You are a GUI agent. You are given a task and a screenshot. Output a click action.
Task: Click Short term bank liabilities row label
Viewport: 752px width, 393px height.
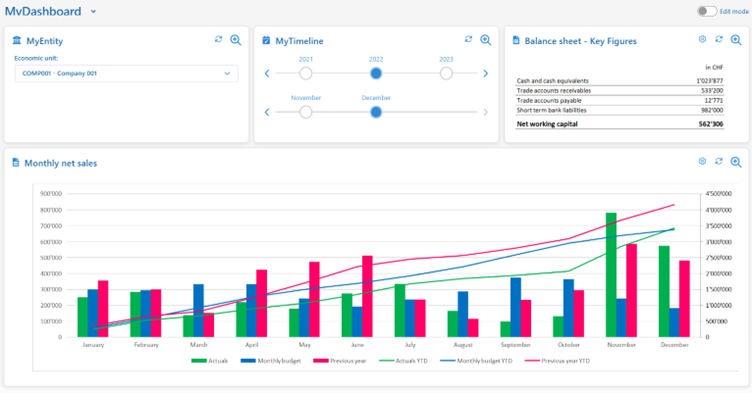tap(552, 110)
